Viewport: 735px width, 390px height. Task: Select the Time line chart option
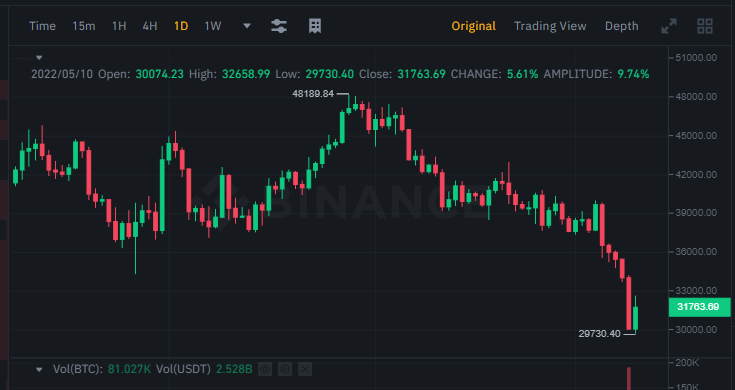point(42,26)
